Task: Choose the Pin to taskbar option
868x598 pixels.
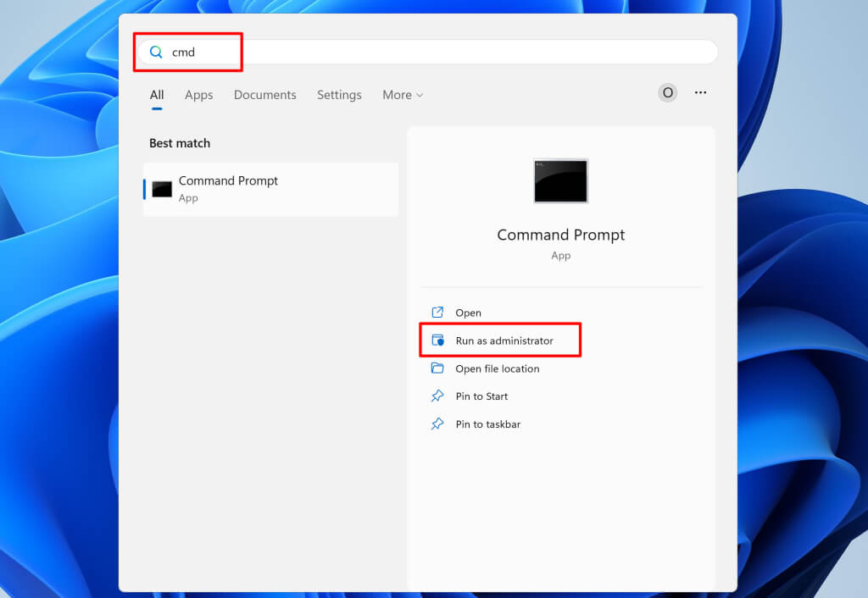Action: pyautogui.click(x=487, y=424)
